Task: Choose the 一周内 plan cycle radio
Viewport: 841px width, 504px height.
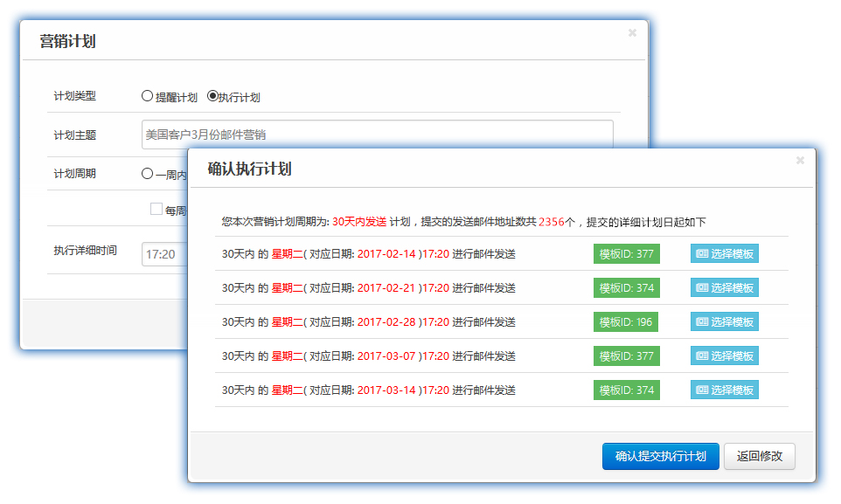Action: click(147, 174)
